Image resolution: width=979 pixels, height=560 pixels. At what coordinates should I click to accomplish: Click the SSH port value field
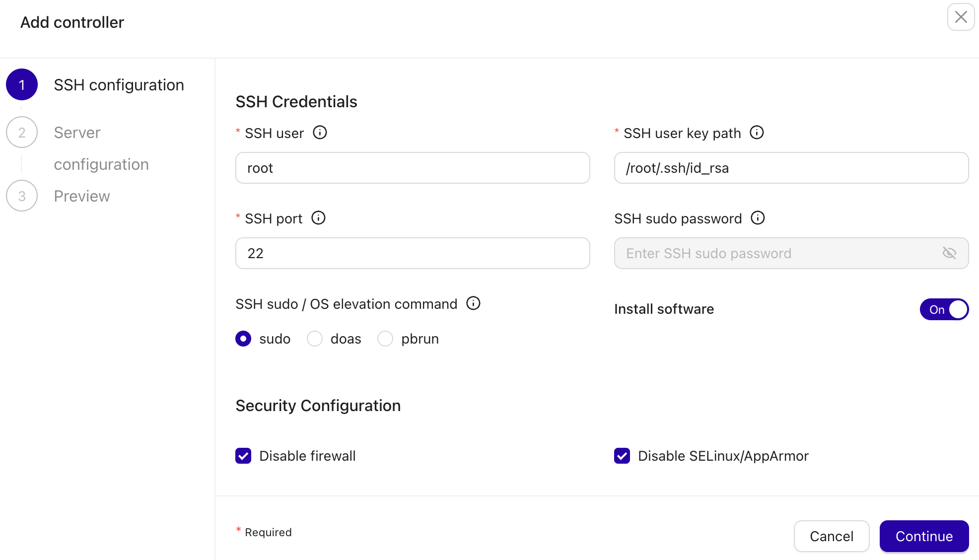point(412,253)
